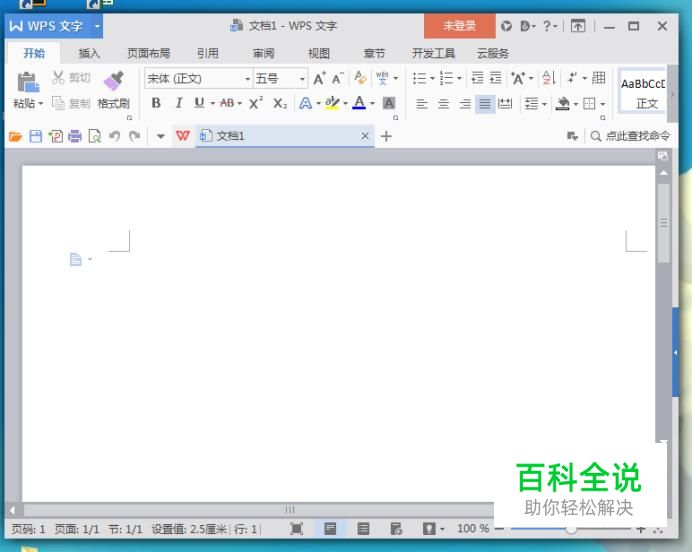
Task: Print document with printer icon
Action: pyautogui.click(x=75, y=136)
